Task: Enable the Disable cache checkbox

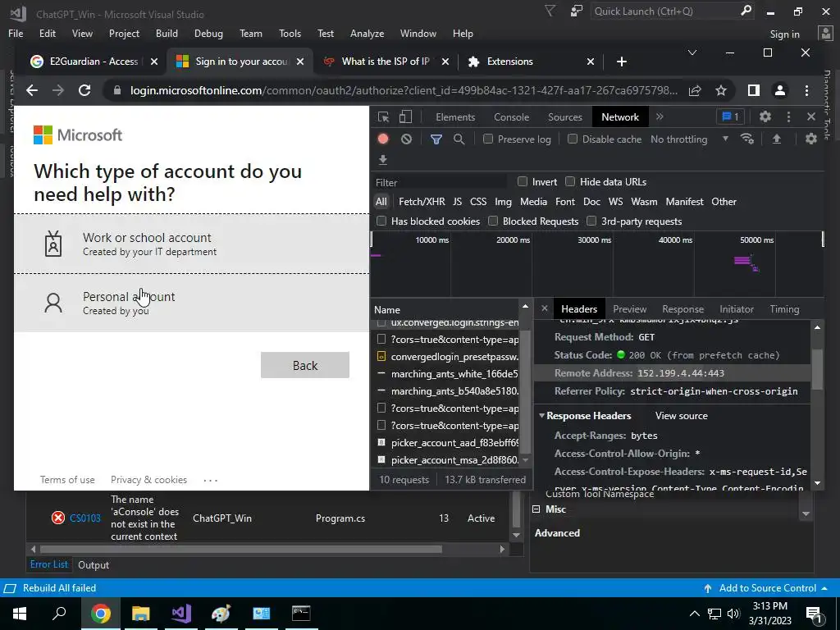Action: tap(572, 139)
